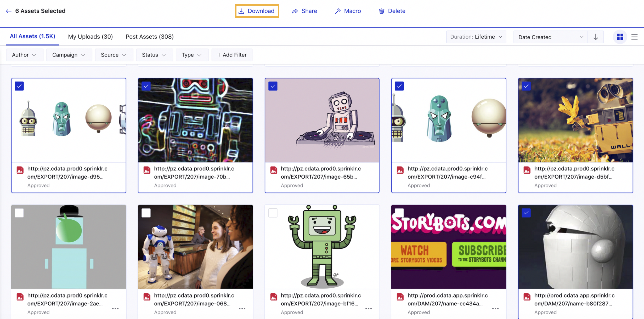The width and height of the screenshot is (644, 319).
Task: Uncheck the image-70b neon robot checkbox
Action: (146, 86)
